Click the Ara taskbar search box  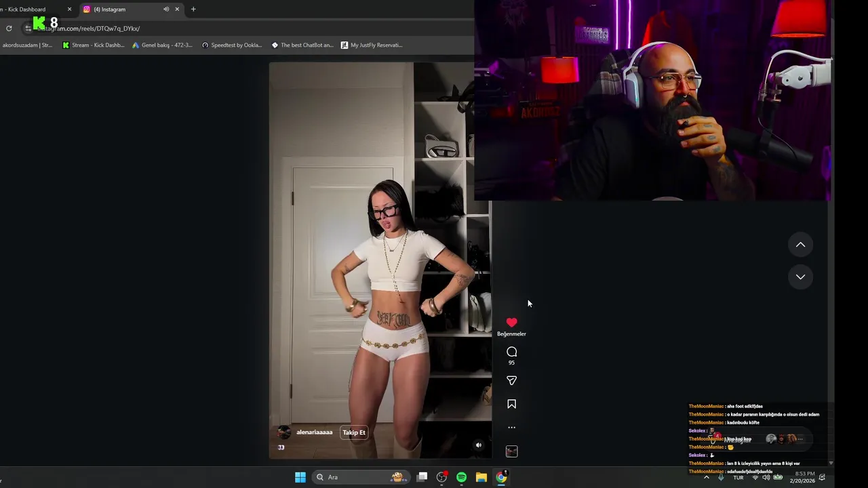coord(360,477)
